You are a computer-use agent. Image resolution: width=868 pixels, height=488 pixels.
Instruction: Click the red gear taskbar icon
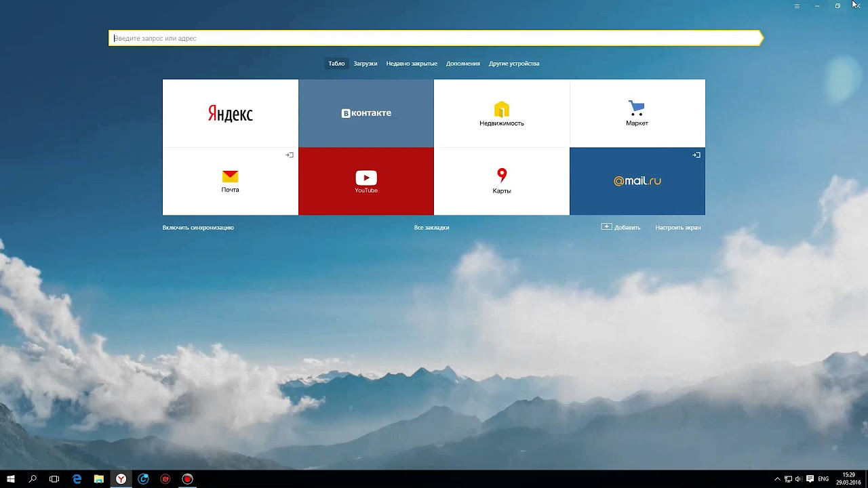pos(165,479)
